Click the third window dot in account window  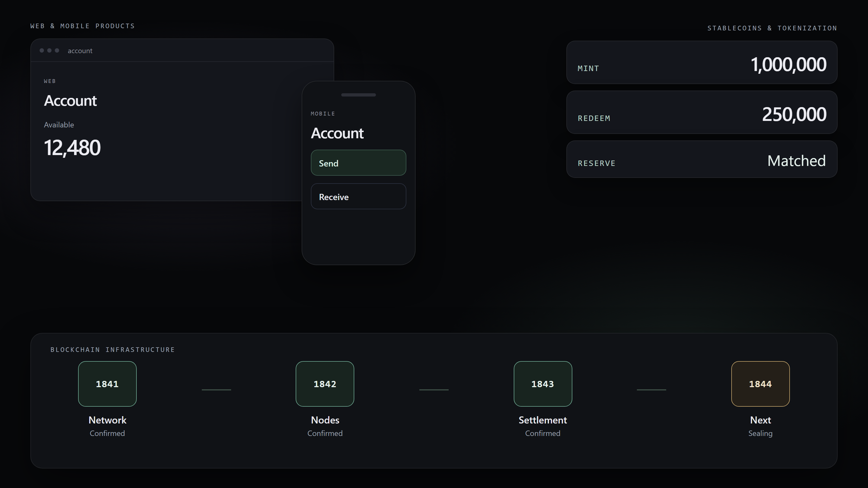tap(57, 50)
